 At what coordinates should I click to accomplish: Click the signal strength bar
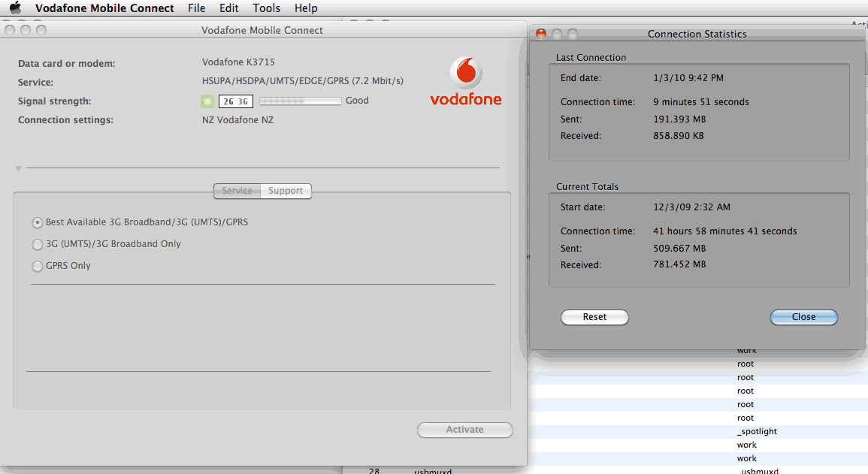pos(300,101)
